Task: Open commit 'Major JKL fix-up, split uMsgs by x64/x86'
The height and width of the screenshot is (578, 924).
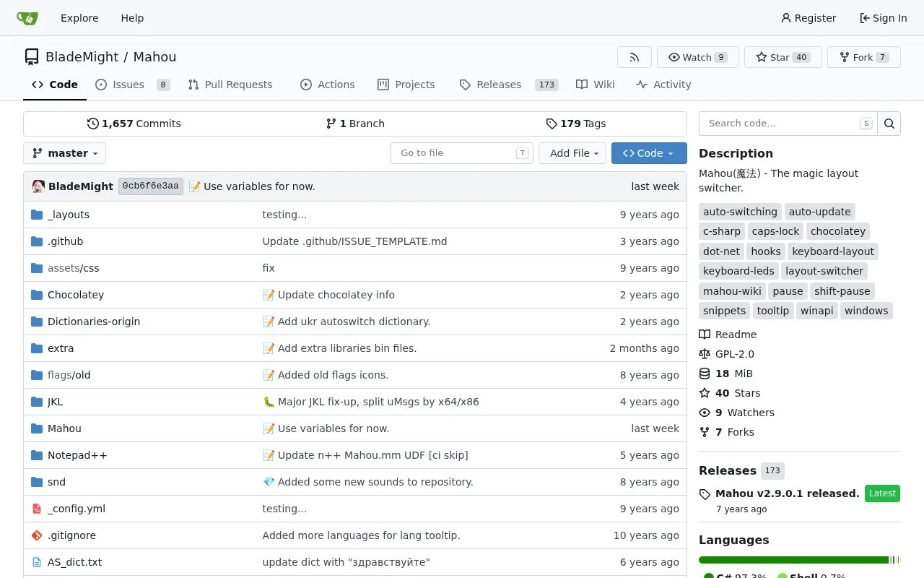Action: click(x=370, y=402)
